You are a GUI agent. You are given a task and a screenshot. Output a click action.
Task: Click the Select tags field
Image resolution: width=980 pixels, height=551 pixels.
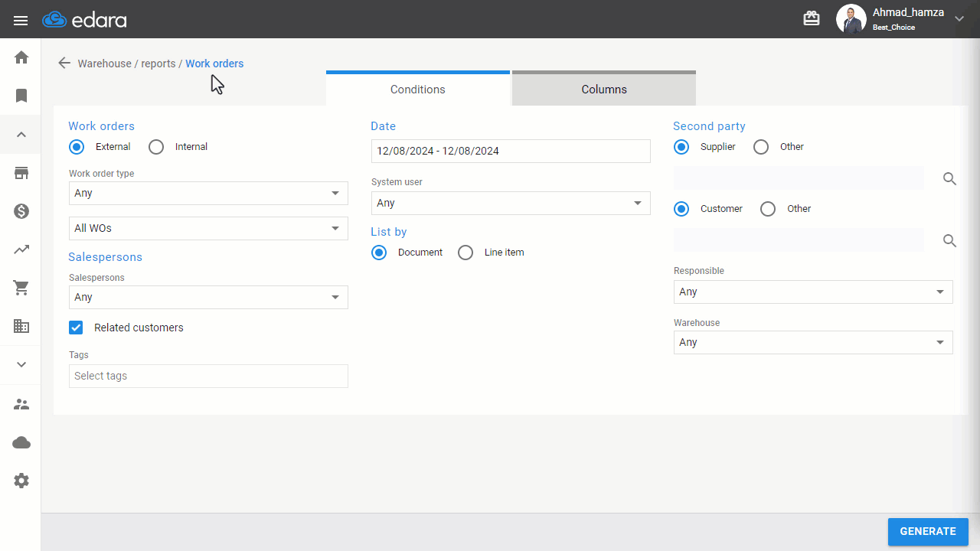coord(208,376)
